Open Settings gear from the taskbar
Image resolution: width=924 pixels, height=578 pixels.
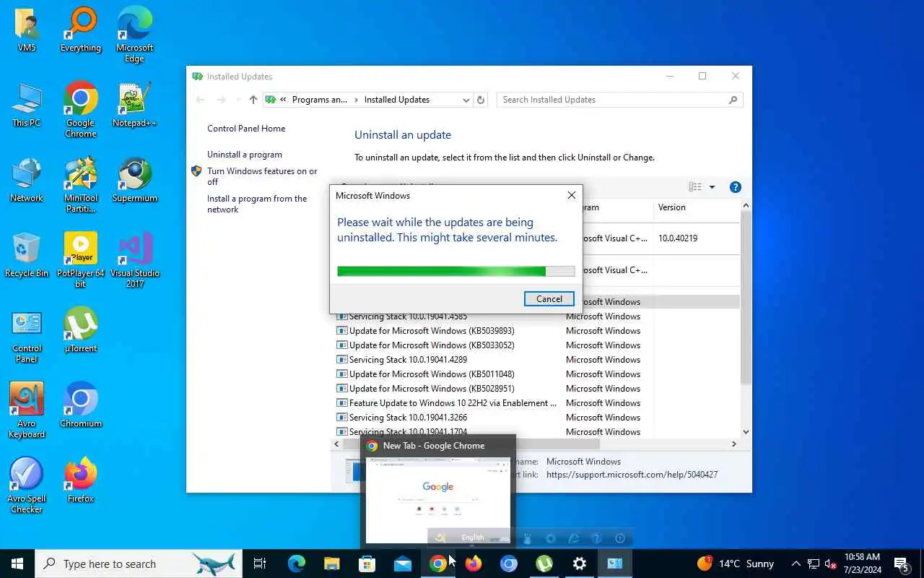(x=580, y=564)
